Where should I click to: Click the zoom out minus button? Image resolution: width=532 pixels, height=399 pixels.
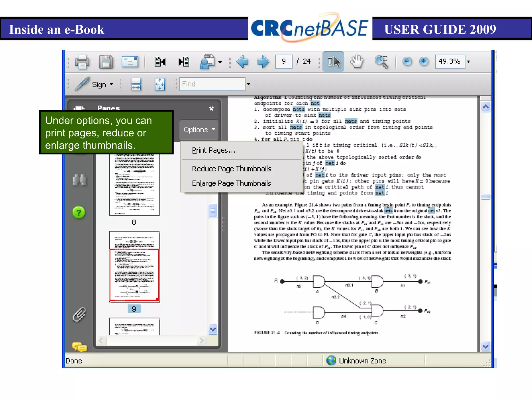(407, 62)
